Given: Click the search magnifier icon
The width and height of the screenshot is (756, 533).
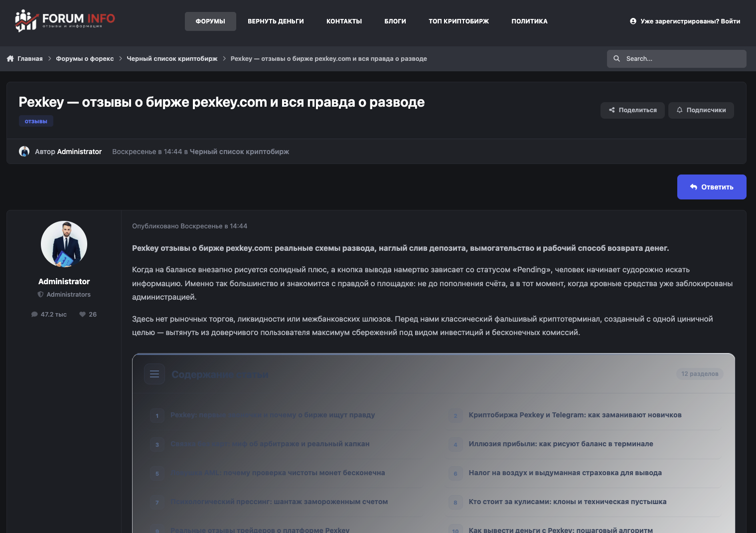Looking at the screenshot, I should click(616, 59).
